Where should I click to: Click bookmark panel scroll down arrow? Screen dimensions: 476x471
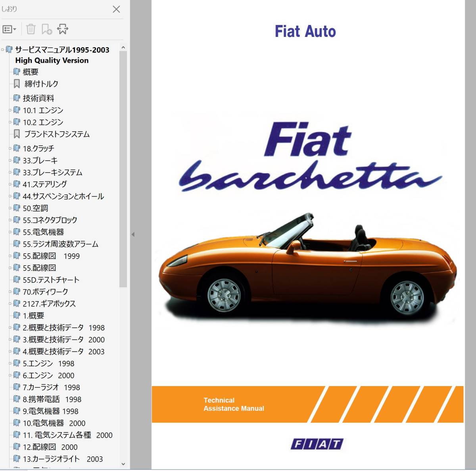pyautogui.click(x=123, y=464)
